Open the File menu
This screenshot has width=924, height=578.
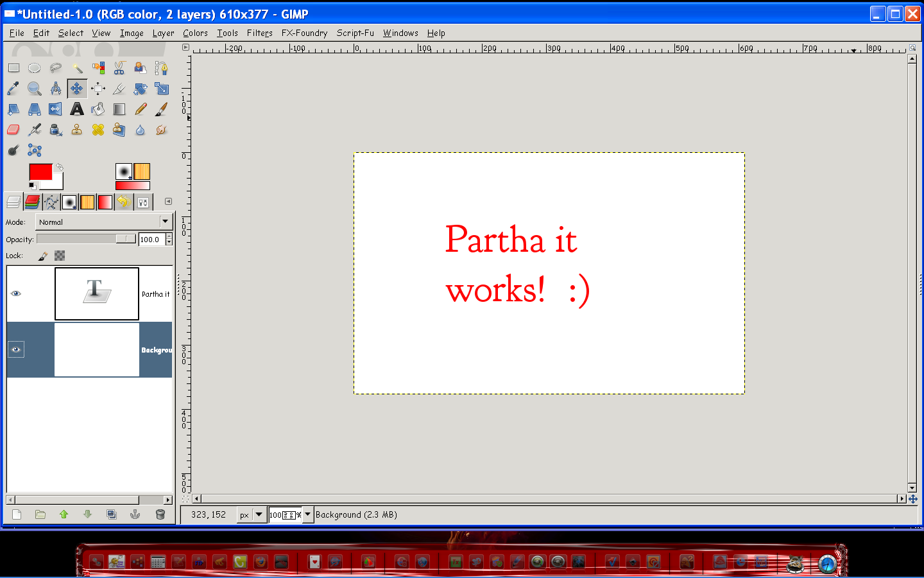[17, 33]
